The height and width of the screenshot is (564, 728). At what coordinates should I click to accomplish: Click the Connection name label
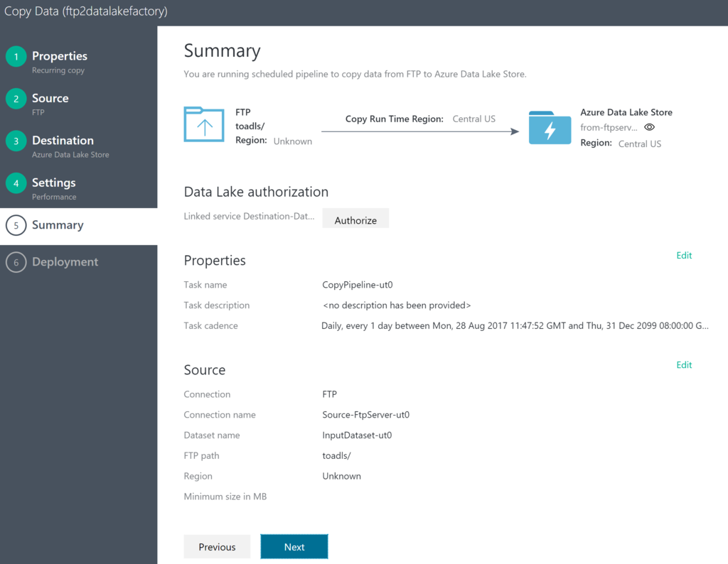220,415
